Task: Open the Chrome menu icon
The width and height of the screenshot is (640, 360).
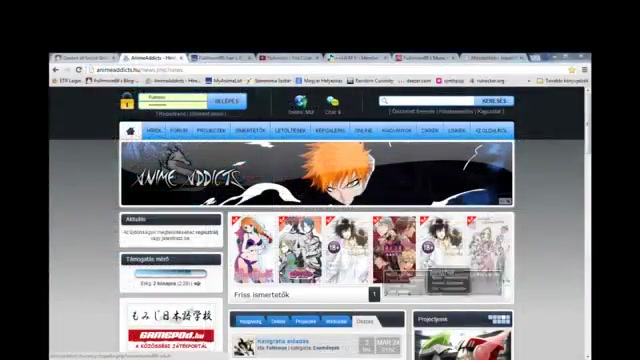Action: [584, 70]
